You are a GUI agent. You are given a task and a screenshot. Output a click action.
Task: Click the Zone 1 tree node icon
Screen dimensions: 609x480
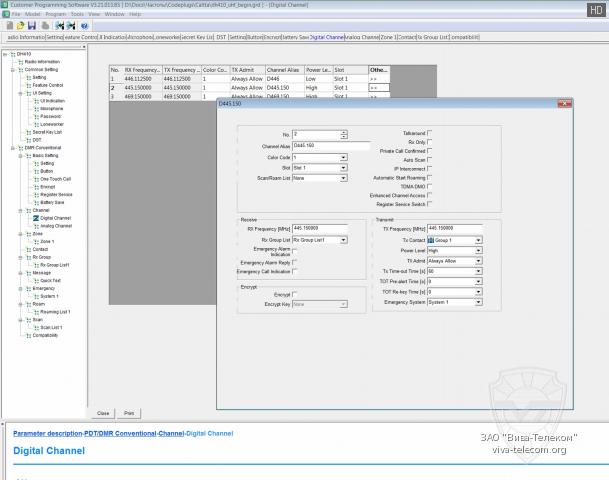pos(36,242)
